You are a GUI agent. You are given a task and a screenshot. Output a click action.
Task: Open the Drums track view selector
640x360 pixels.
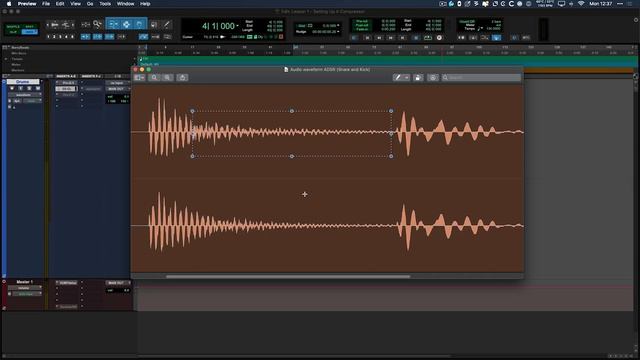click(24, 95)
